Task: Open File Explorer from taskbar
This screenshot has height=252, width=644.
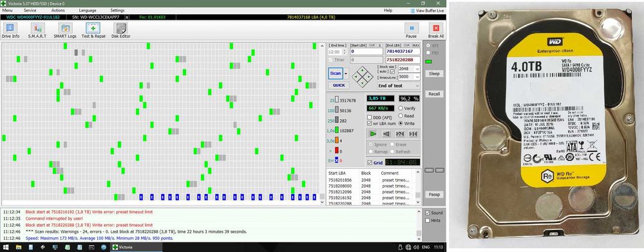Action: (19, 247)
